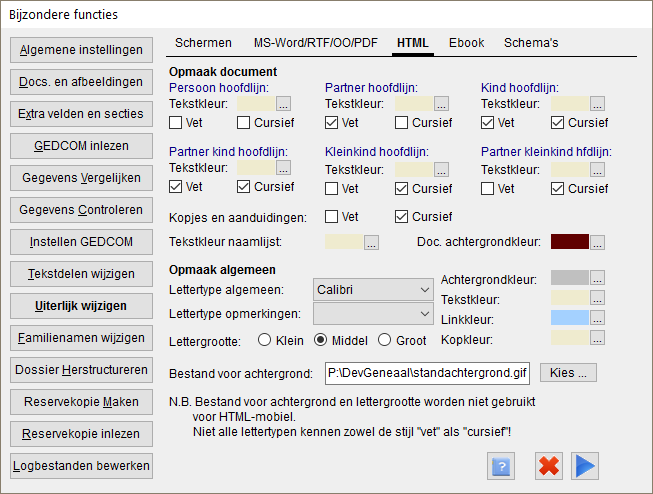653x494 pixels.
Task: Click the blue arrow proceed icon
Action: click(x=585, y=466)
